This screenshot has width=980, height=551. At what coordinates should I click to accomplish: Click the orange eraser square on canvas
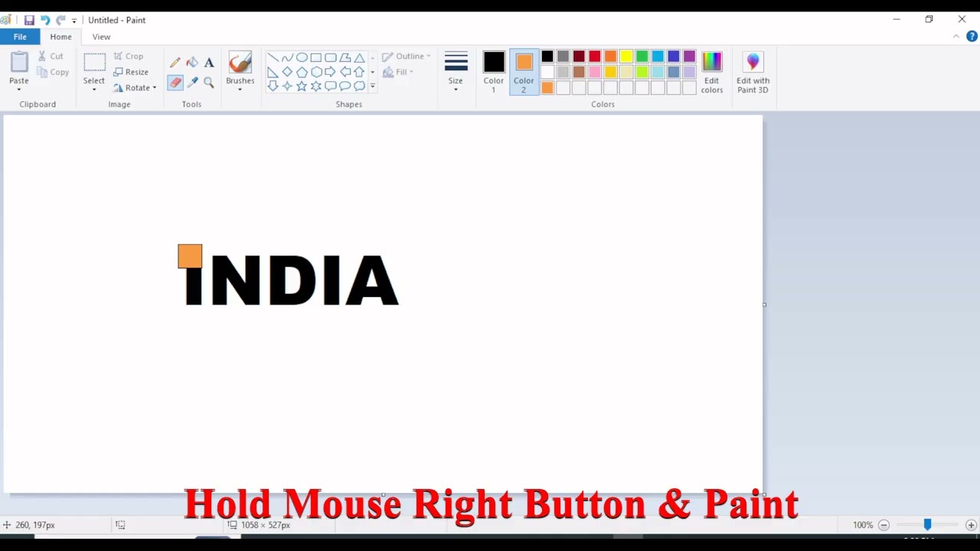190,256
